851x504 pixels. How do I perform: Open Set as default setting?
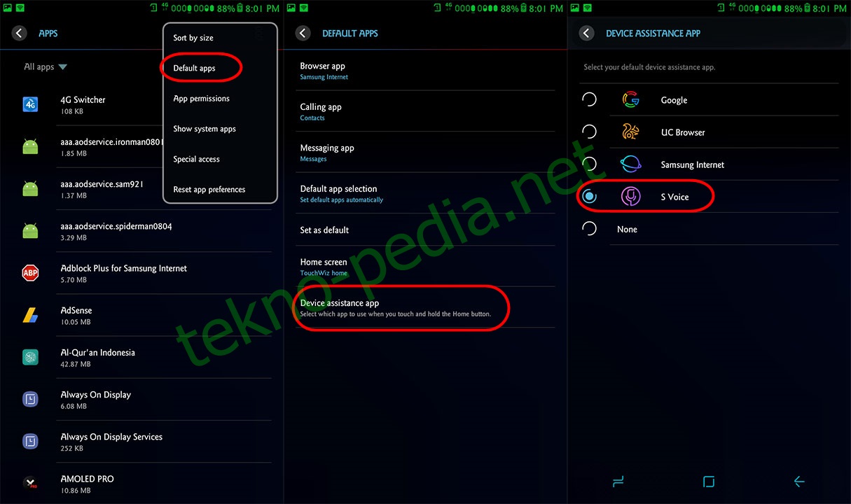[427, 230]
